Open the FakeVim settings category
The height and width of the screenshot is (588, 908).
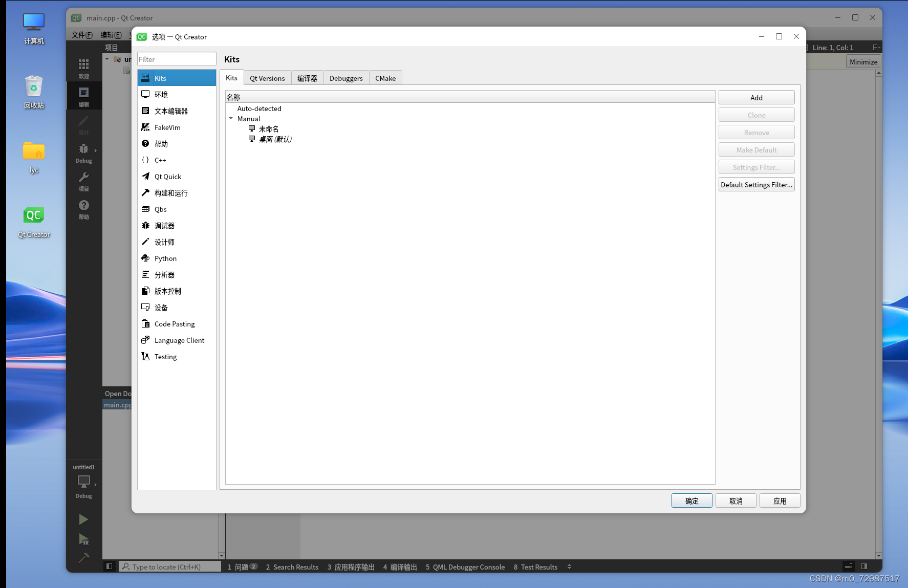tap(177, 127)
